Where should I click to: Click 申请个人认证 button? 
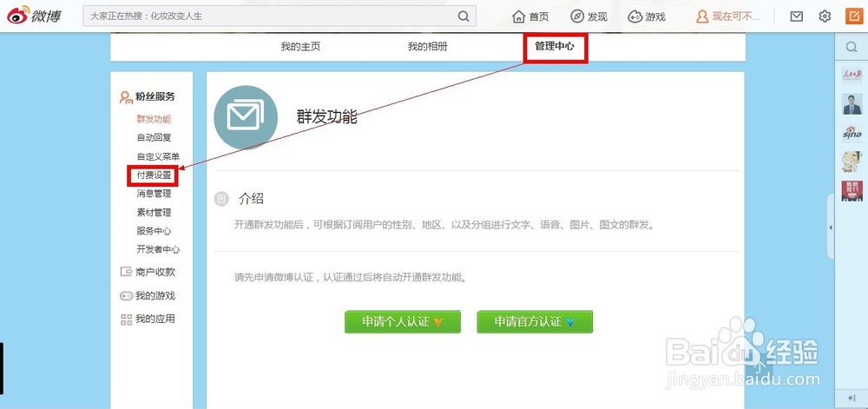(x=403, y=321)
